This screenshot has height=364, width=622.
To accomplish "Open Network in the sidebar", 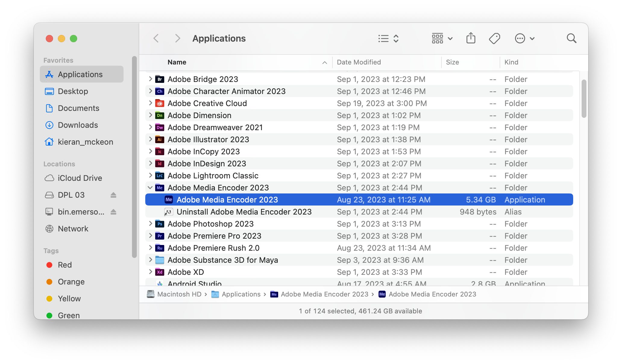I will pos(82,229).
